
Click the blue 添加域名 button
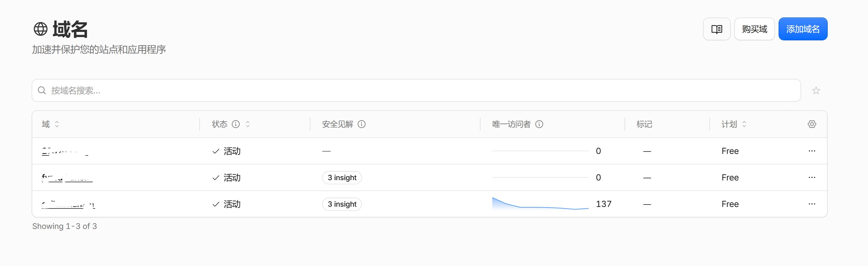point(803,29)
